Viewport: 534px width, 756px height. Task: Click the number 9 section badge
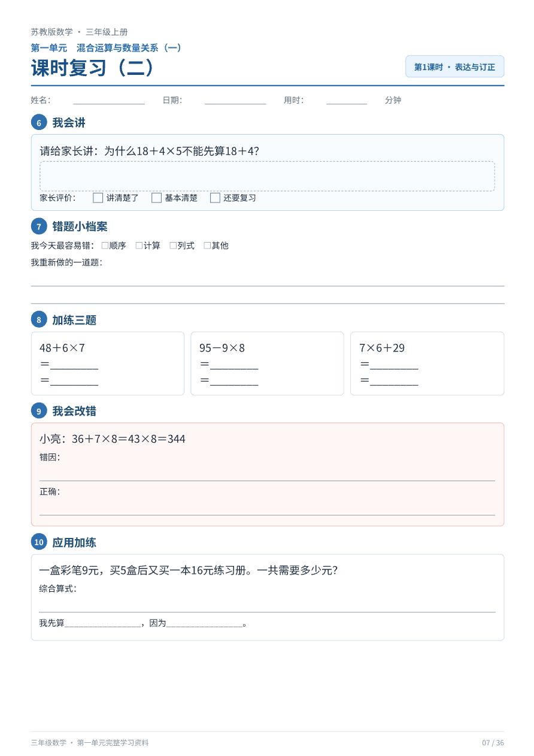[x=39, y=411]
